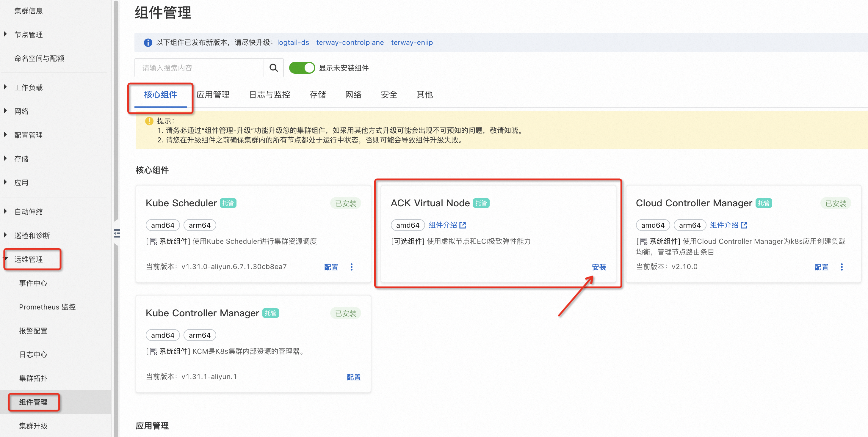Expand the 节点管理 sidebar menu
Viewport: 868px width, 437px height.
point(28,34)
